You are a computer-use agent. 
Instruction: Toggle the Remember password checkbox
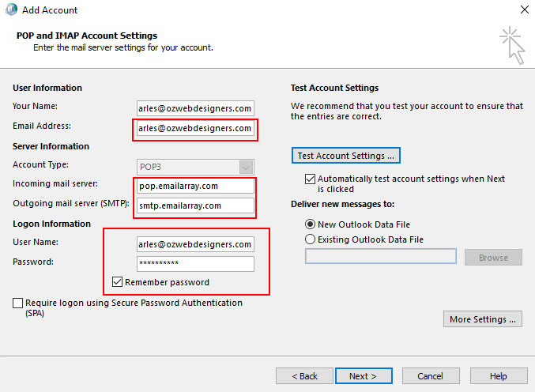[119, 282]
